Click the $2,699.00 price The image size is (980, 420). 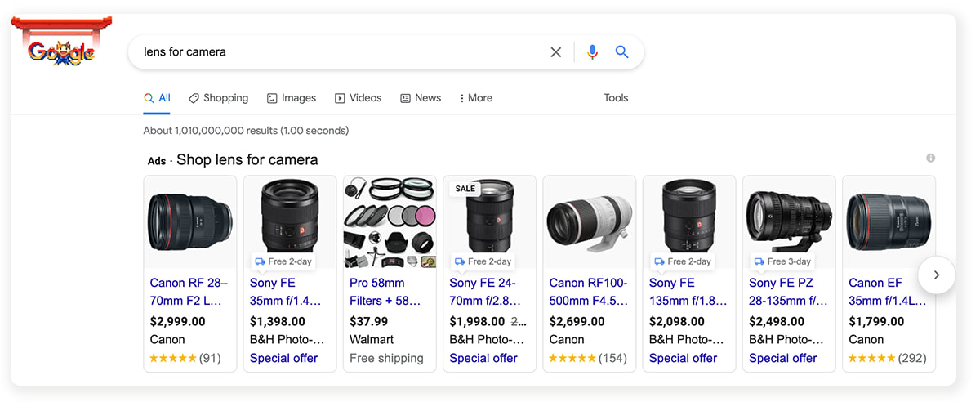click(x=577, y=321)
